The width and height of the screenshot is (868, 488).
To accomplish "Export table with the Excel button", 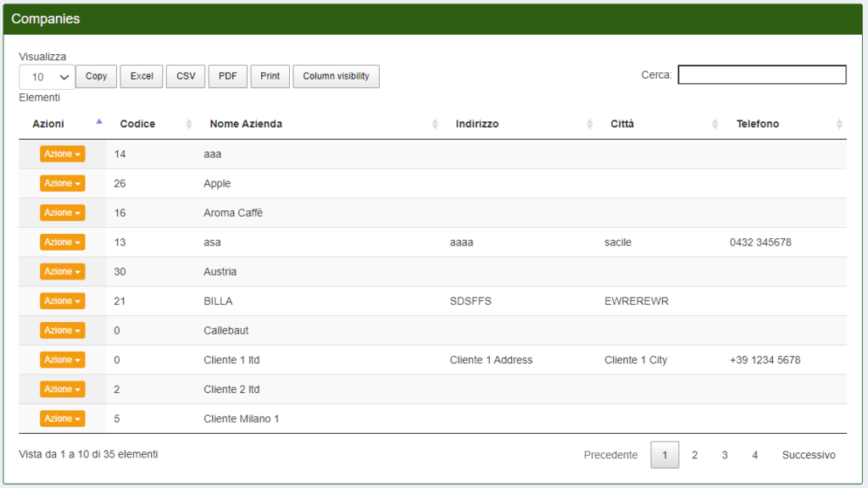I will [x=142, y=76].
